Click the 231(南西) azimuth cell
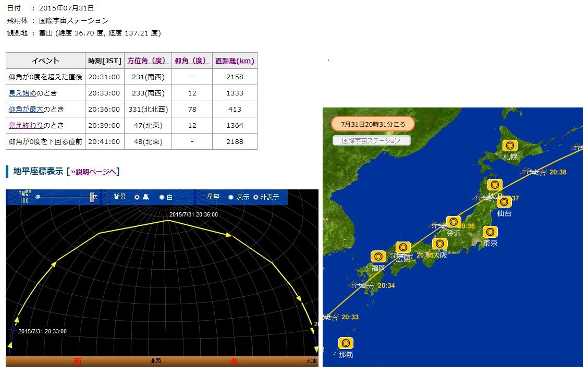588x373 pixels. coord(148,77)
